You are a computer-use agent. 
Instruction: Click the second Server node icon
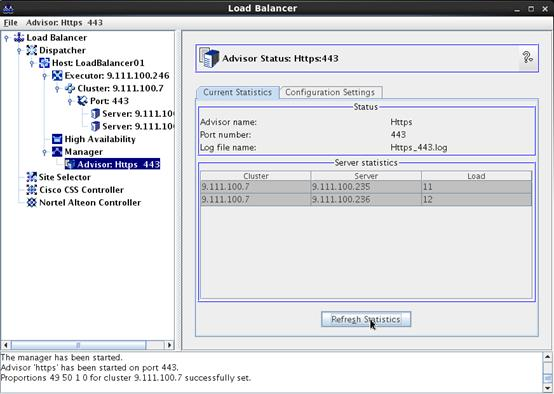(95, 127)
